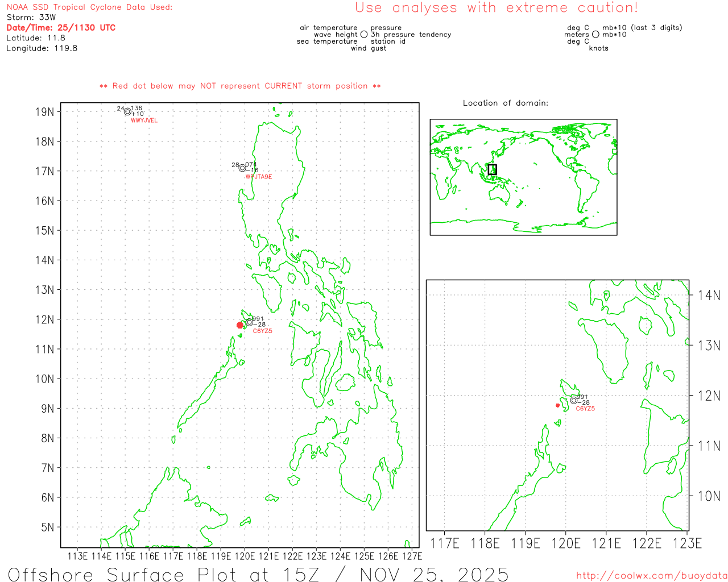The image size is (728, 582).
Task: Click the red WPJTA9E station id text
Action: [x=259, y=177]
